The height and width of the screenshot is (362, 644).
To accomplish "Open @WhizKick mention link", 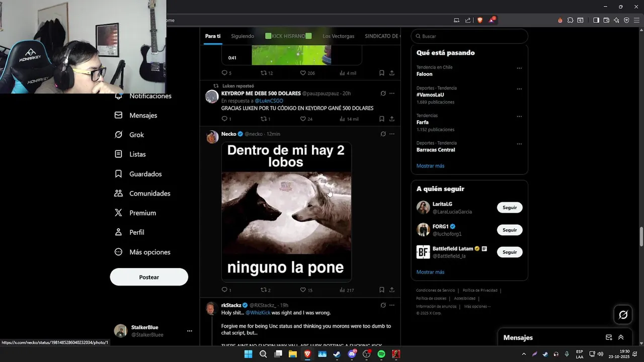I will pyautogui.click(x=258, y=313).
